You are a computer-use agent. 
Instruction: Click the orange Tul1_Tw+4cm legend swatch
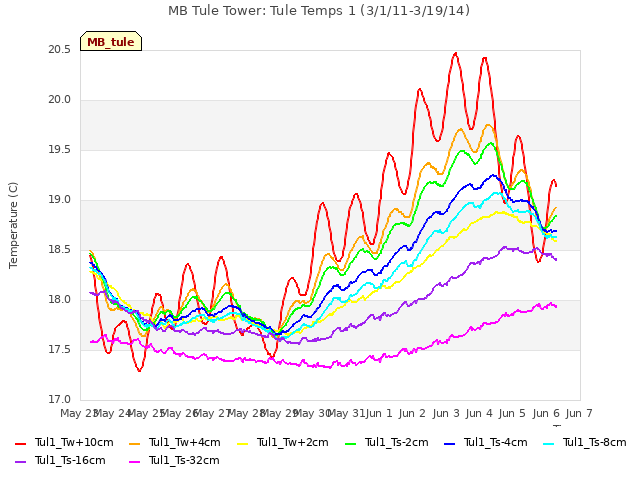(x=134, y=444)
